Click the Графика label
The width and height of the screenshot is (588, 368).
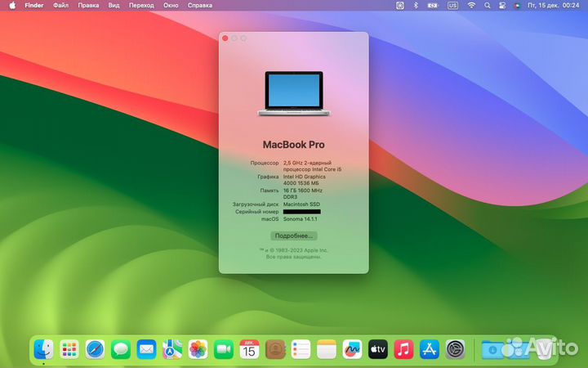(268, 177)
